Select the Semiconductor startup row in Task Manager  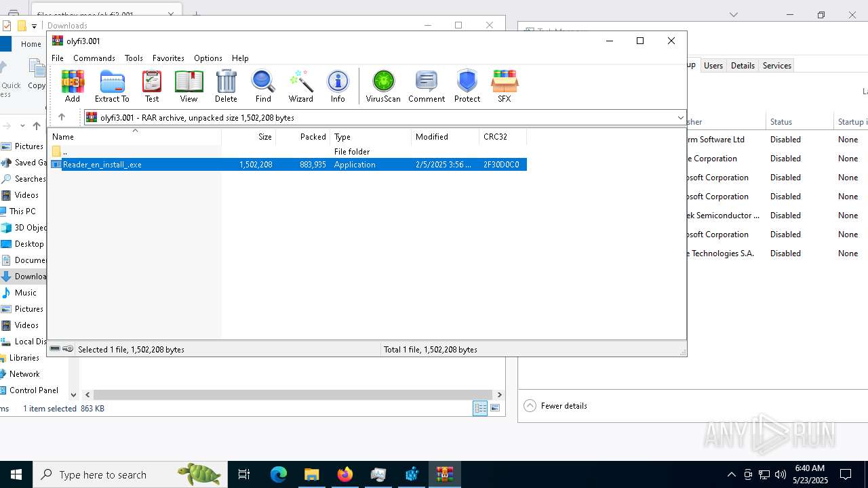777,216
